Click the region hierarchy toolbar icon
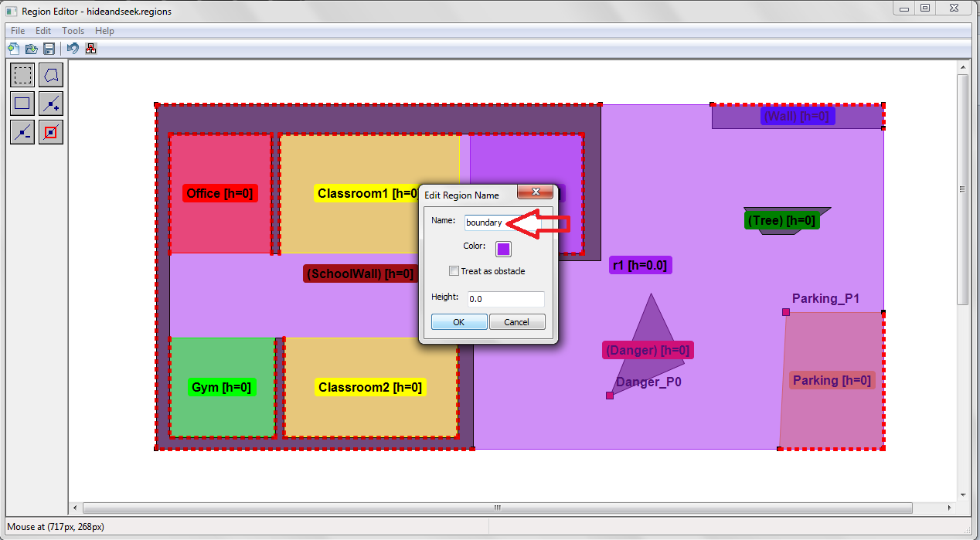Image resolution: width=980 pixels, height=540 pixels. [x=91, y=49]
